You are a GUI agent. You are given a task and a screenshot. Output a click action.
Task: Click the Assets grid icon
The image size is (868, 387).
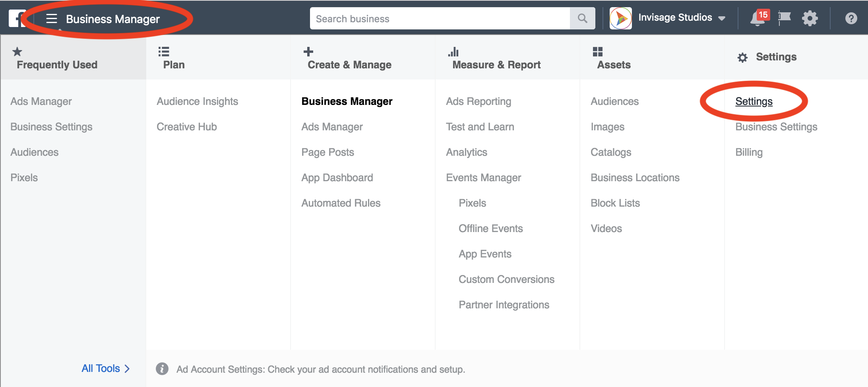point(598,51)
